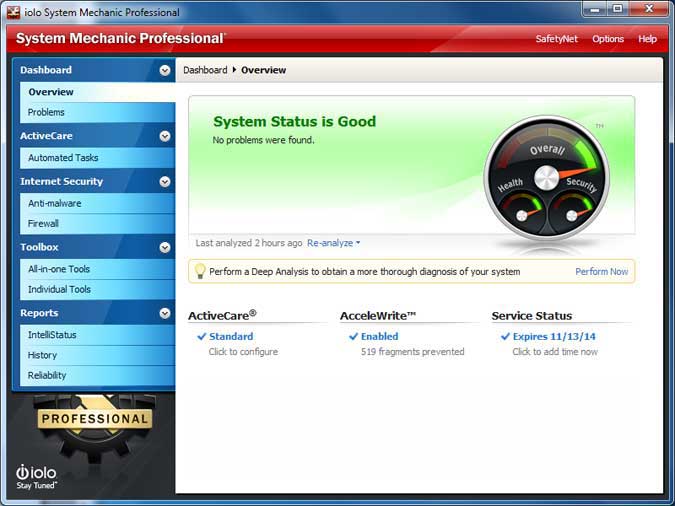Screen dimensions: 675x506
Task: Click the lightbulb tip icon
Action: pos(200,271)
